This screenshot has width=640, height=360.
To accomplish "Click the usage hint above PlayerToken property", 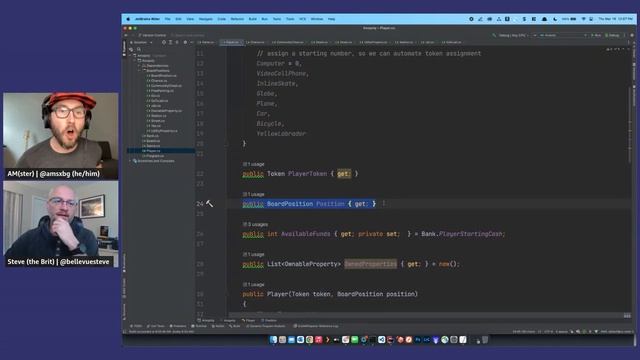I will 253,164.
